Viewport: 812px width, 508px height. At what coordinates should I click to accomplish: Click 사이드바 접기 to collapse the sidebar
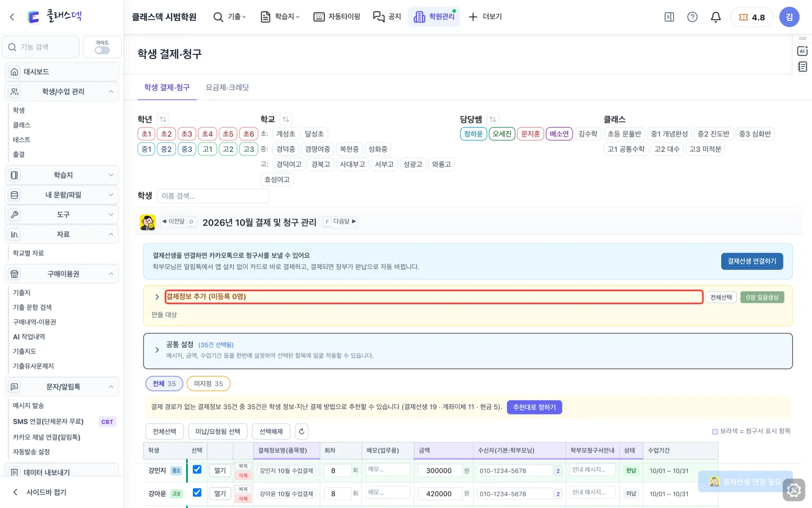(x=40, y=492)
